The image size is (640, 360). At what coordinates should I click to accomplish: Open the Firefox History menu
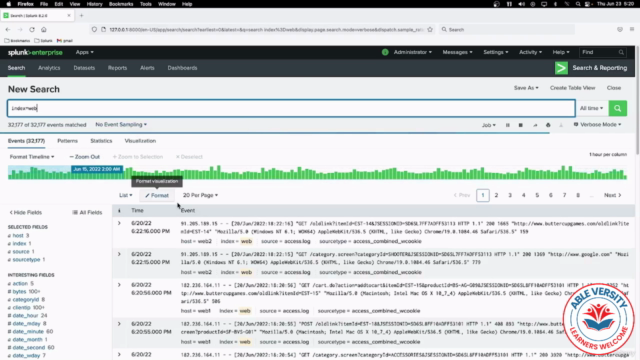[94, 4]
